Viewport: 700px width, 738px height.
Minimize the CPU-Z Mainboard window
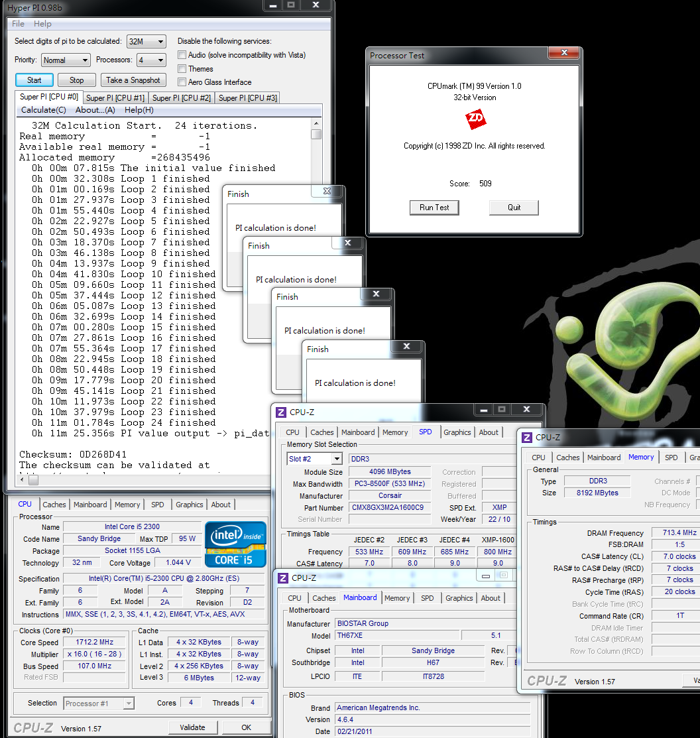coord(486,575)
